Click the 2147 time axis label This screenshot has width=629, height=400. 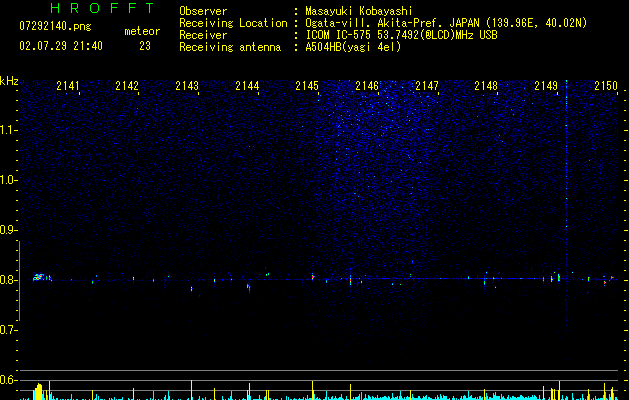427,86
